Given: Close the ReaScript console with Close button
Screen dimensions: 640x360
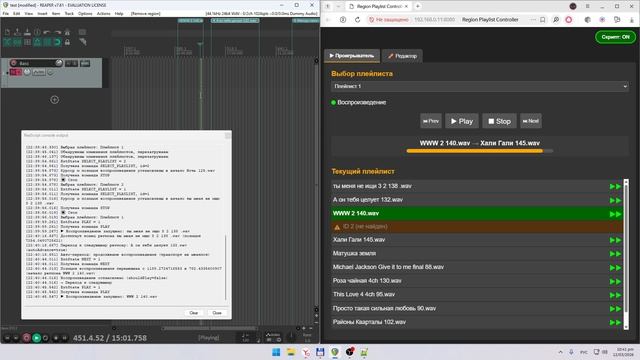Looking at the screenshot, I should (217, 313).
